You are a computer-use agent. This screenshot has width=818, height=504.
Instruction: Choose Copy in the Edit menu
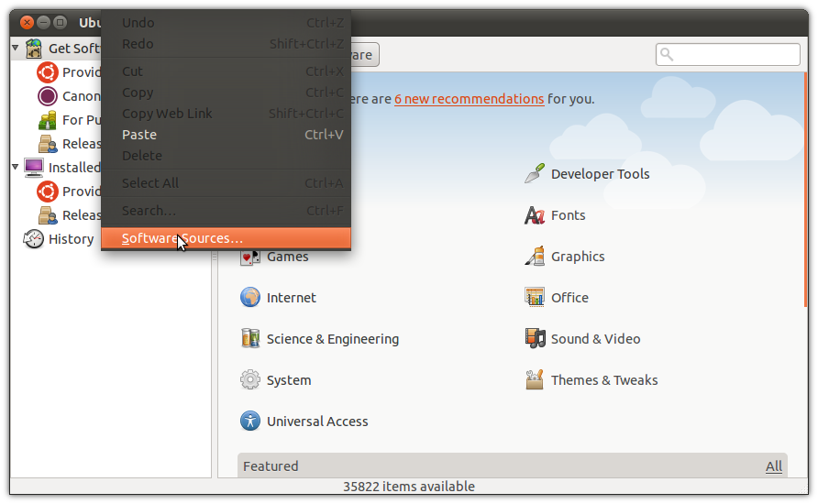(x=226, y=93)
